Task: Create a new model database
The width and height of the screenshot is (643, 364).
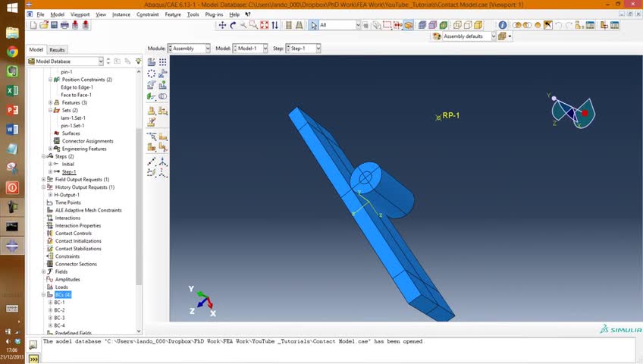Action: pyautogui.click(x=33, y=25)
